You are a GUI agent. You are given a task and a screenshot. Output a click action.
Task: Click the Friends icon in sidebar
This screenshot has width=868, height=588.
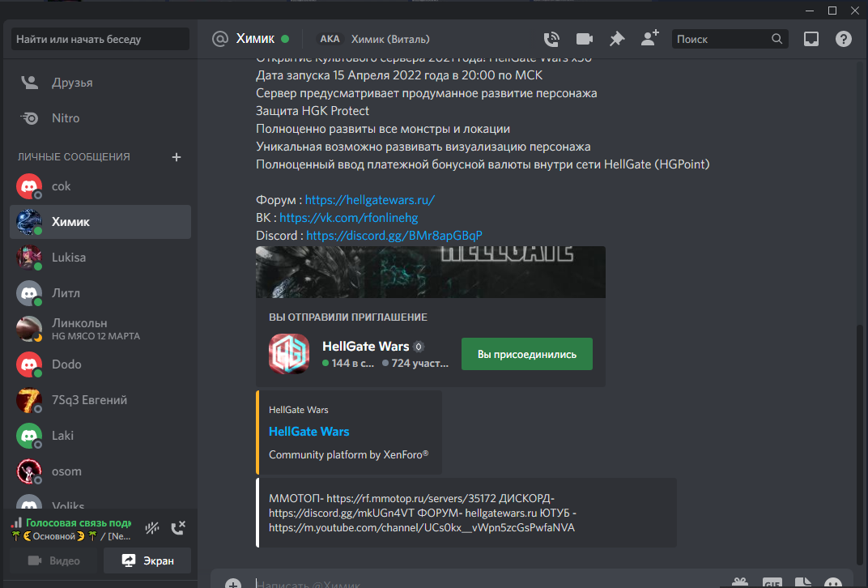click(29, 83)
